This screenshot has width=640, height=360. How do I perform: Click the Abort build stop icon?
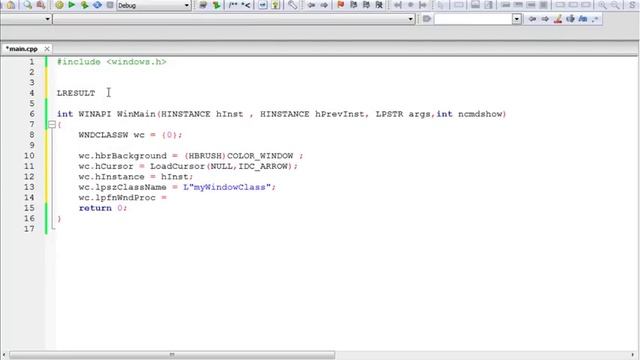tap(110, 5)
